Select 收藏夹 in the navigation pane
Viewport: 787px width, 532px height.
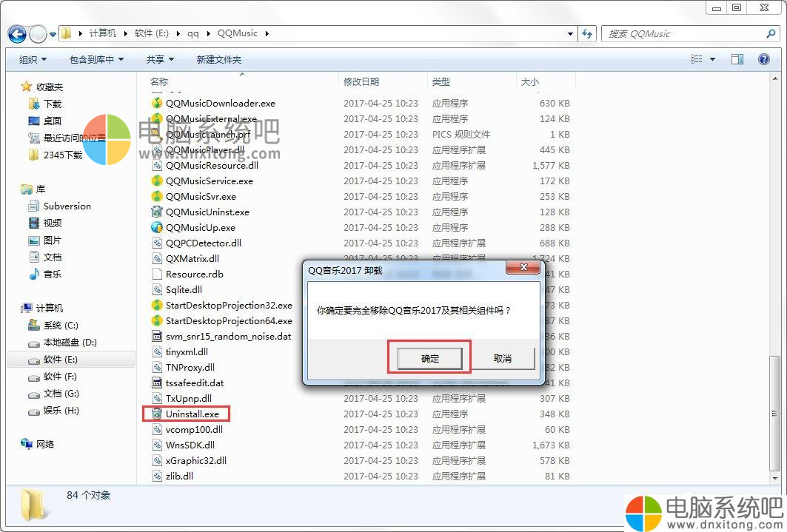point(42,87)
